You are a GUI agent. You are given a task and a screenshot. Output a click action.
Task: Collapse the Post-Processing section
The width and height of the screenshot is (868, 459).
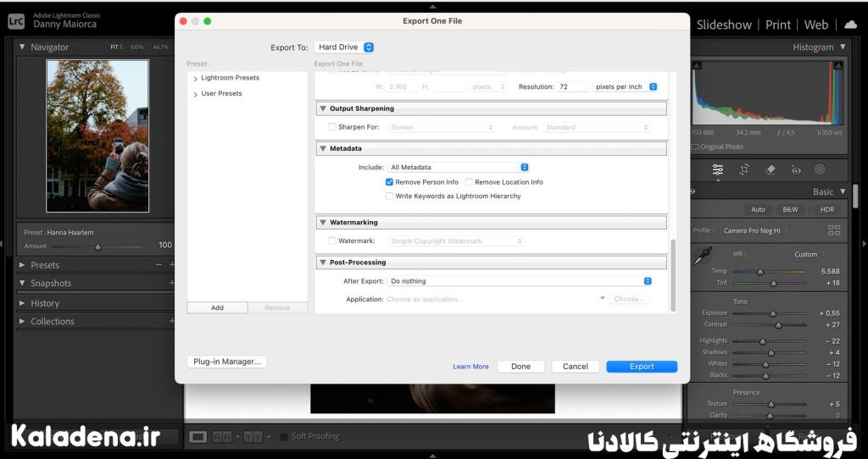pos(323,263)
